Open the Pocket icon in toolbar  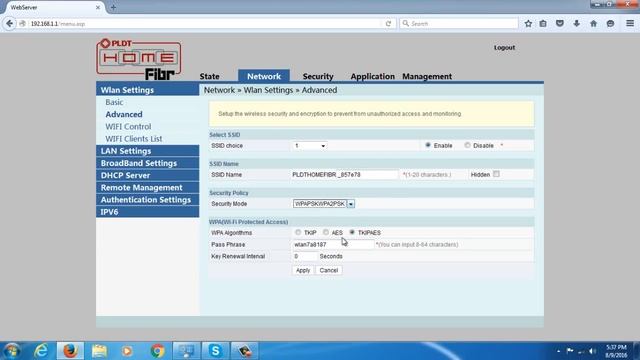560,24
